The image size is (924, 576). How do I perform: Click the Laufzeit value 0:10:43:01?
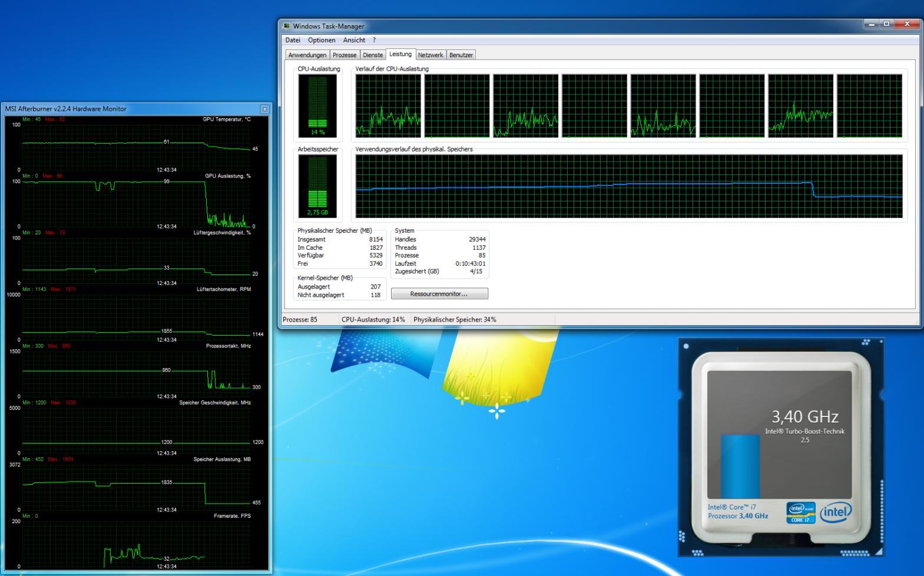click(x=471, y=264)
